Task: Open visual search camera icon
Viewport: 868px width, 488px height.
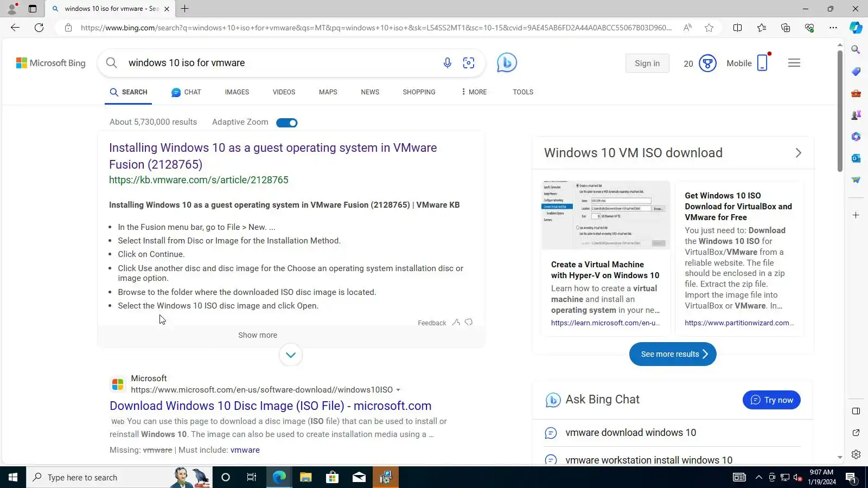Action: point(469,63)
